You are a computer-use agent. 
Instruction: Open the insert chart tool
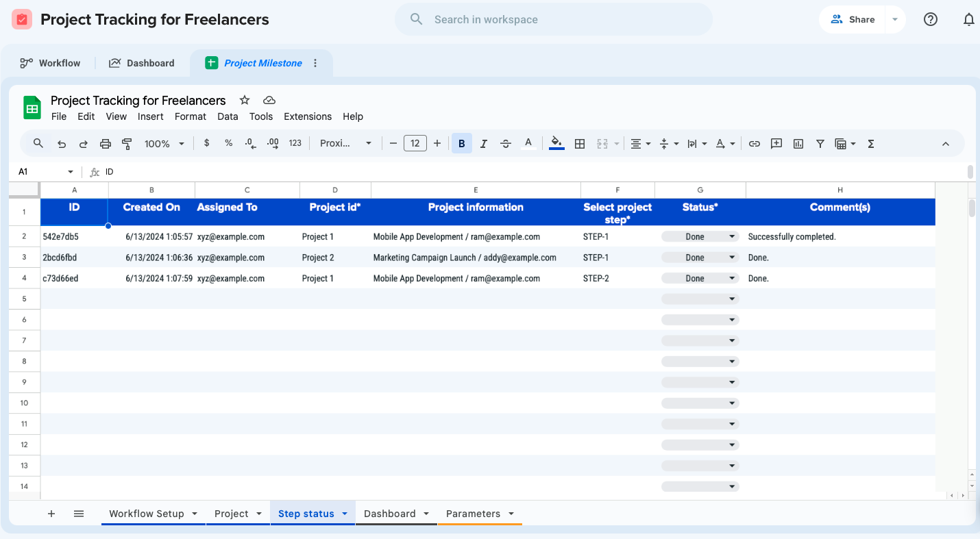point(798,144)
